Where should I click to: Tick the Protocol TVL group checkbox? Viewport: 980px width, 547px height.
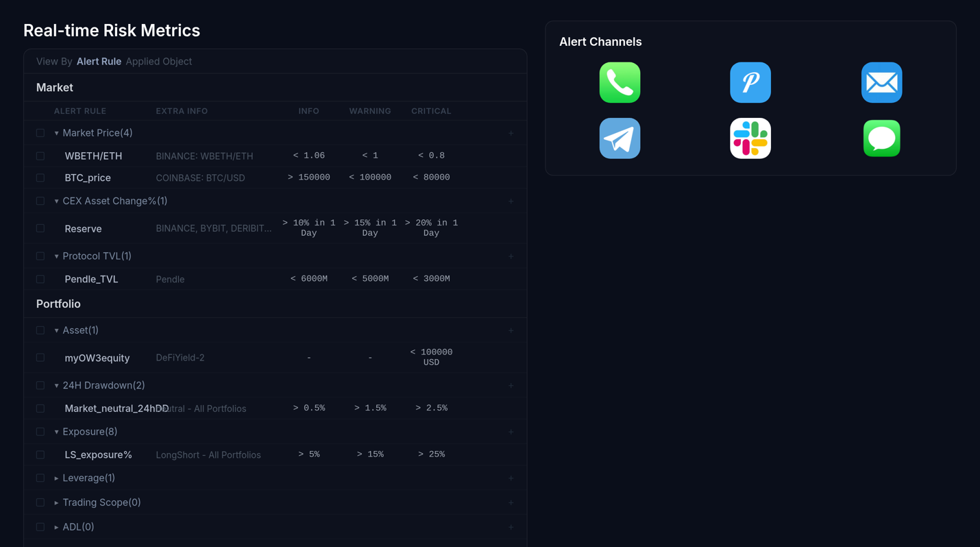[40, 256]
